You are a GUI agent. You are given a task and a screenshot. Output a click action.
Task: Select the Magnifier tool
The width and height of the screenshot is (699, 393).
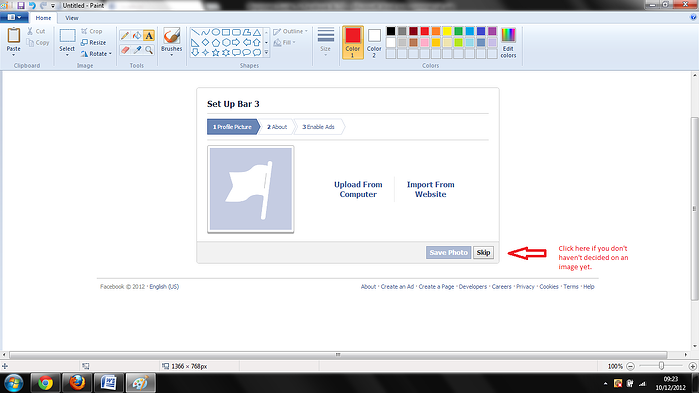coord(149,50)
